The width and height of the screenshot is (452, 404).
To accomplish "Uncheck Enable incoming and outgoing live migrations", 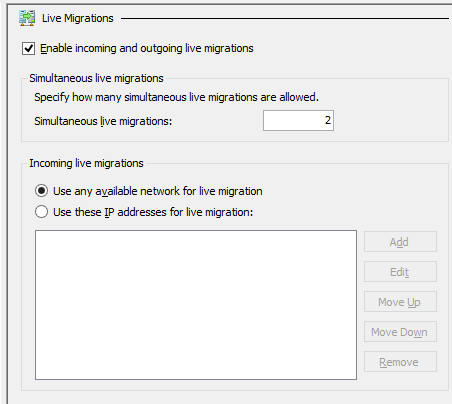I will [x=28, y=48].
